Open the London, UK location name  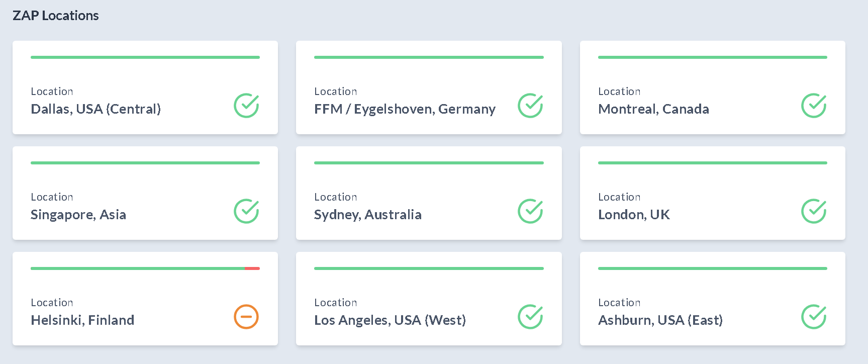(634, 215)
